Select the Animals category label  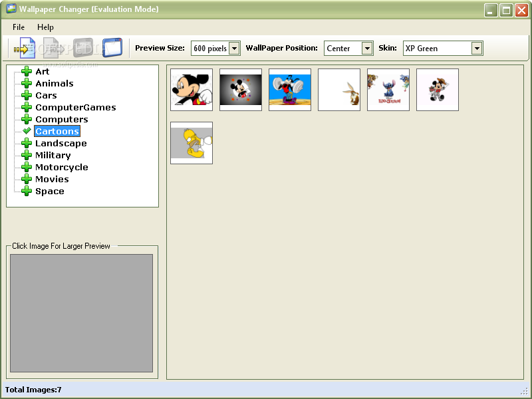click(x=55, y=84)
